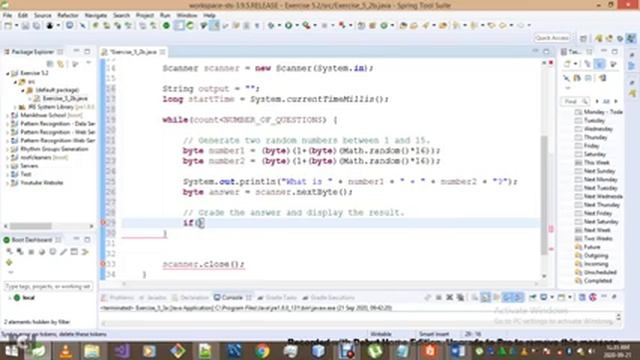Click the pencil icon in Boot Dashboard toolbar

(63, 252)
